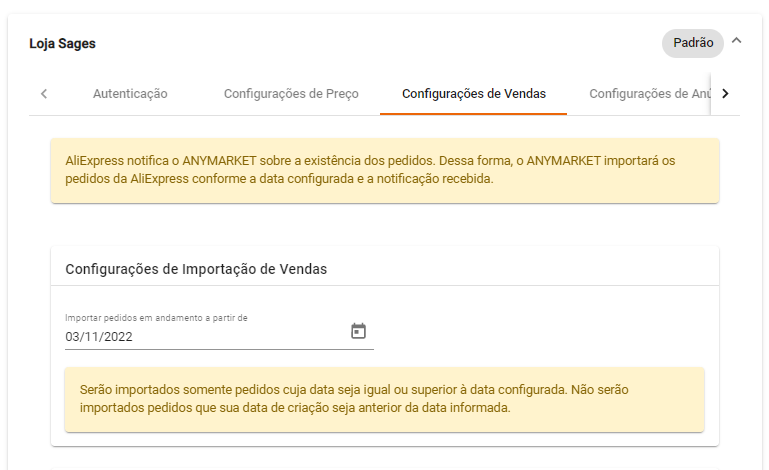The width and height of the screenshot is (769, 470).
Task: Show previous tabs with left arrow
Action: point(44,93)
